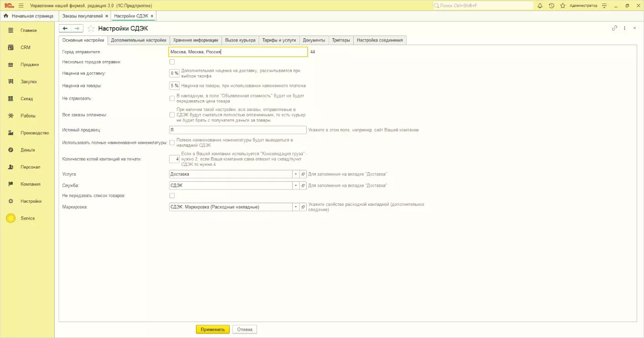This screenshot has width=644, height=338.
Task: Expand the Маркировка dropdown arrow
Action: point(295,207)
